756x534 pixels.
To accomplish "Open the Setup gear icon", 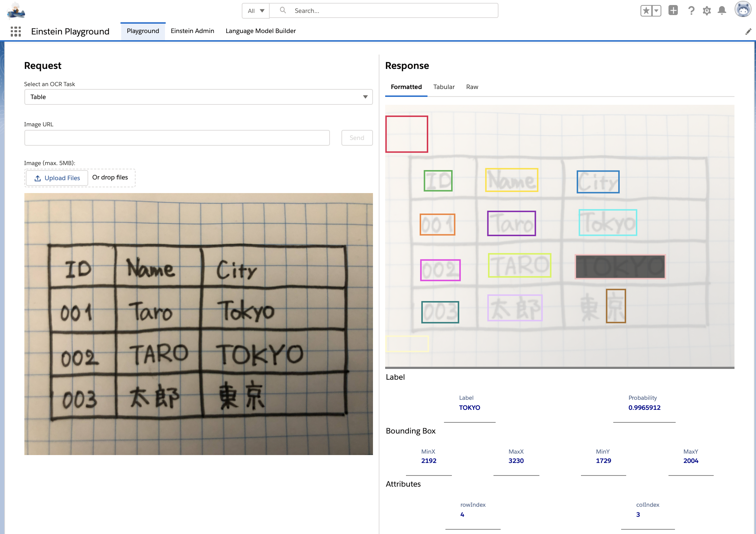I will point(707,11).
